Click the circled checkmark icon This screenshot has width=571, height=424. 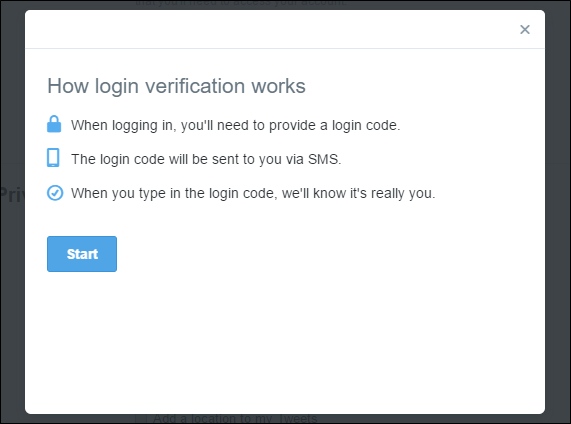(55, 193)
